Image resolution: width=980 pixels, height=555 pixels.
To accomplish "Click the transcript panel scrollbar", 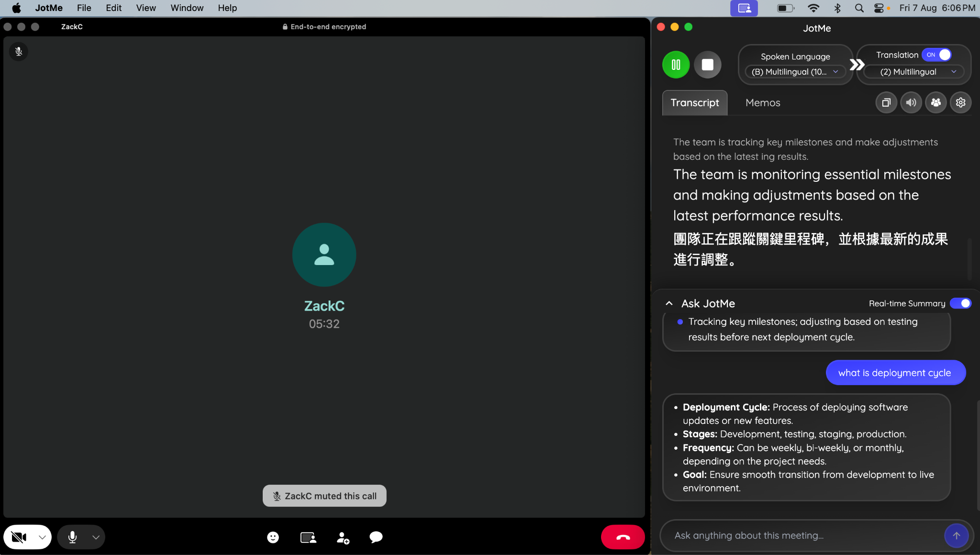I will tap(969, 259).
